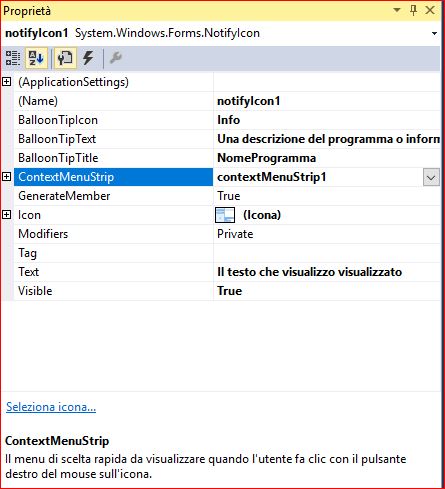The width and height of the screenshot is (445, 489).
Task: Open the Seleziona icona... link
Action: click(x=51, y=407)
